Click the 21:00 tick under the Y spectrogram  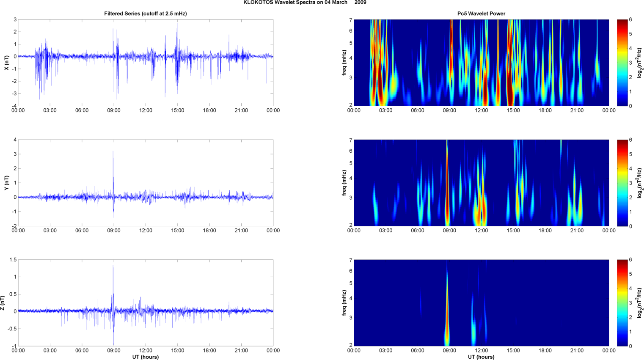(x=577, y=231)
